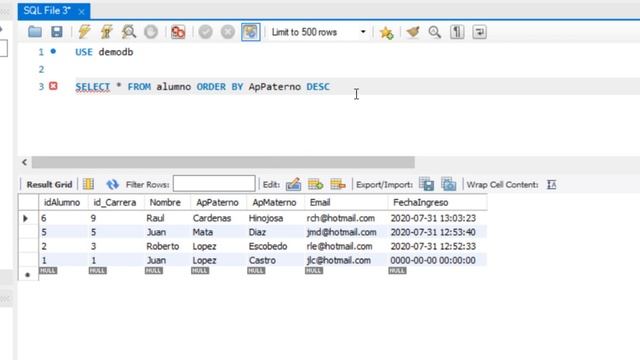Open find panel magnifier icon
This screenshot has width=640, height=360.
click(x=435, y=32)
